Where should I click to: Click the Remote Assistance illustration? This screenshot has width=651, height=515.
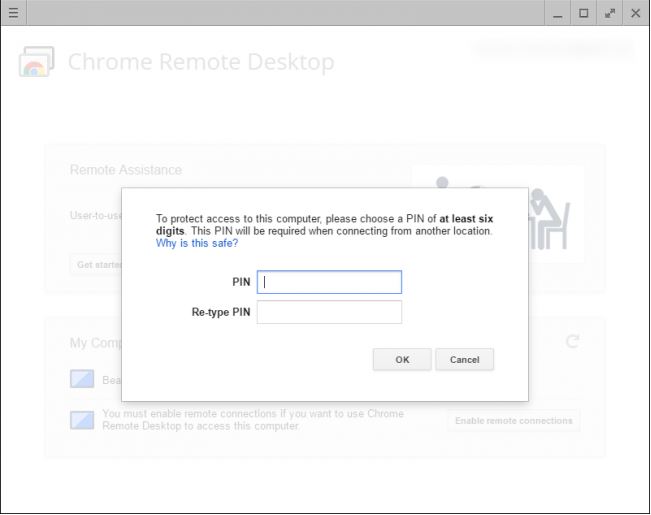point(497,213)
